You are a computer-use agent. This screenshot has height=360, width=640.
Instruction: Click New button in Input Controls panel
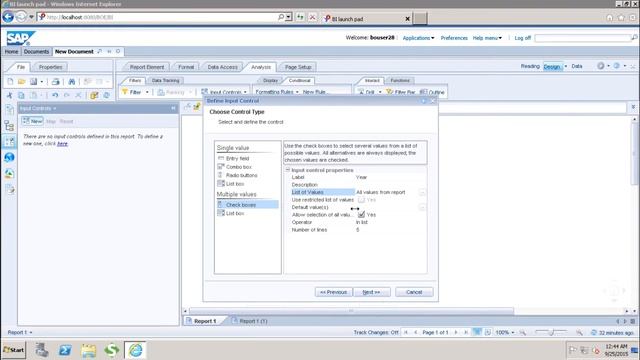click(x=33, y=121)
